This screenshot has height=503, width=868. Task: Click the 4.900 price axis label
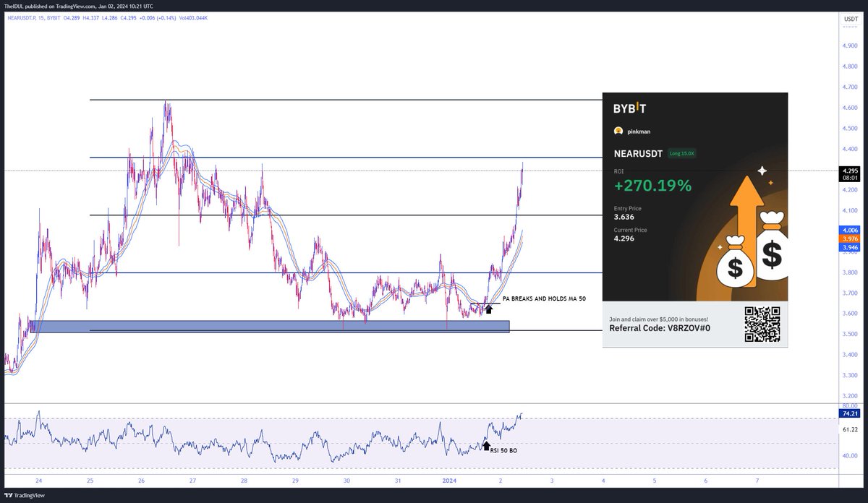[x=850, y=46]
